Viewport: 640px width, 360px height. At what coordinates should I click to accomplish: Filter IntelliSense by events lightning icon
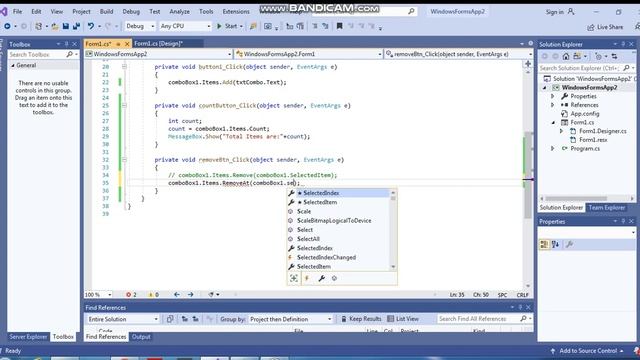[307, 278]
